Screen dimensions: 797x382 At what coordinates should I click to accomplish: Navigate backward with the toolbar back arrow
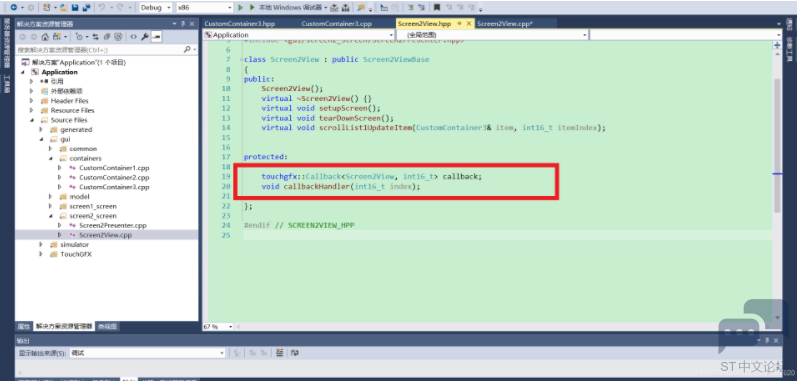14,8
